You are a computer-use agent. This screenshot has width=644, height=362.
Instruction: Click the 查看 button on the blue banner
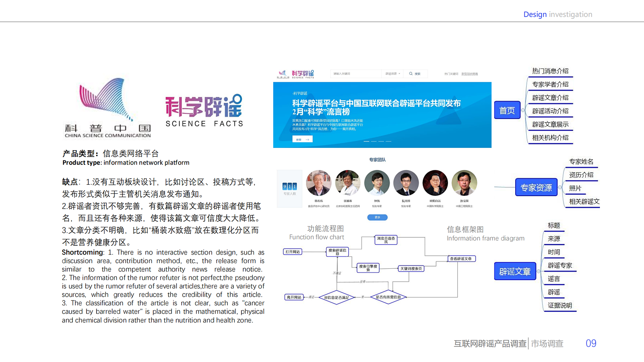tap(302, 139)
